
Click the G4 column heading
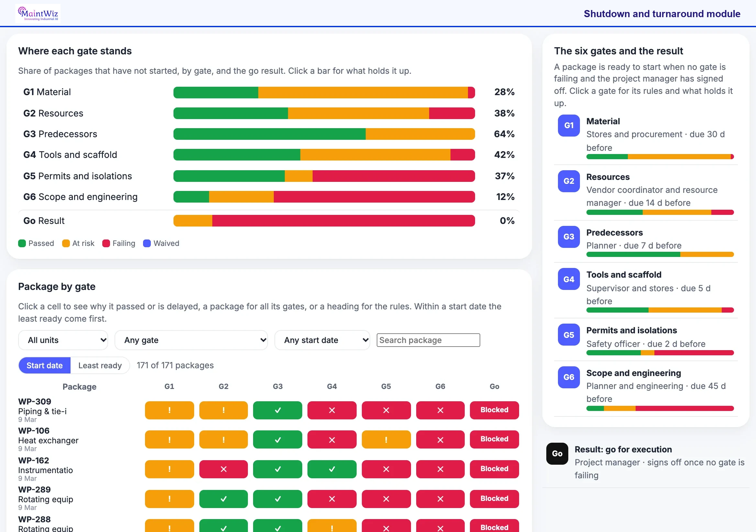pyautogui.click(x=332, y=386)
